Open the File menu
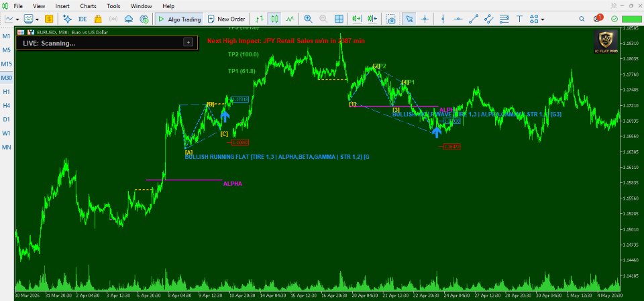The height and width of the screenshot is (301, 644). point(18,6)
